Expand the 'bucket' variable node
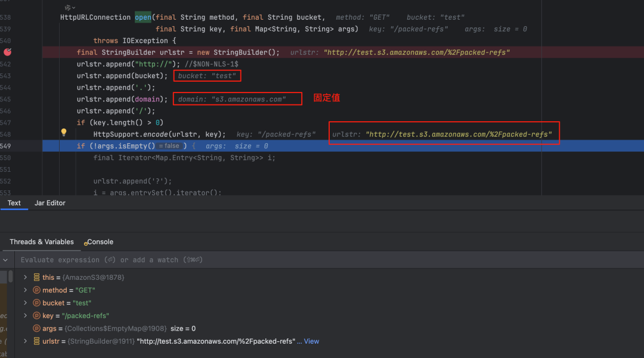644x358 pixels. click(x=25, y=303)
